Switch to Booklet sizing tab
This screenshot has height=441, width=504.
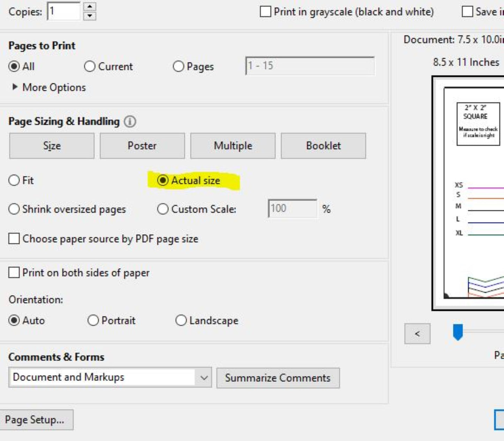tap(323, 146)
